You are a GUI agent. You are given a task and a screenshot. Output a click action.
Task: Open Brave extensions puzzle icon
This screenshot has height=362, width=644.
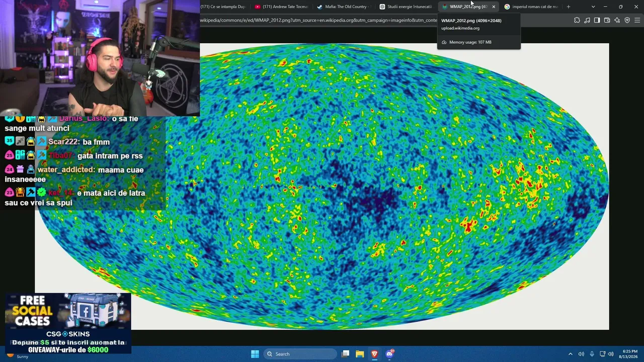point(577,20)
